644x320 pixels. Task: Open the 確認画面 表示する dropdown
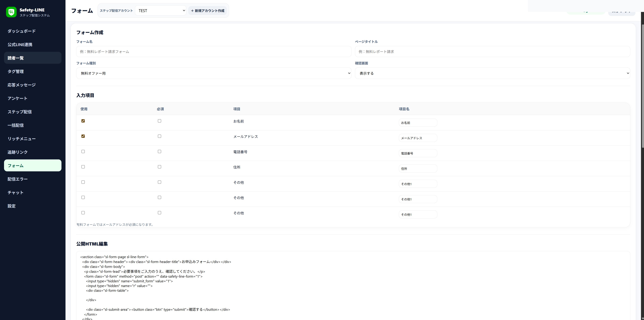pyautogui.click(x=492, y=73)
